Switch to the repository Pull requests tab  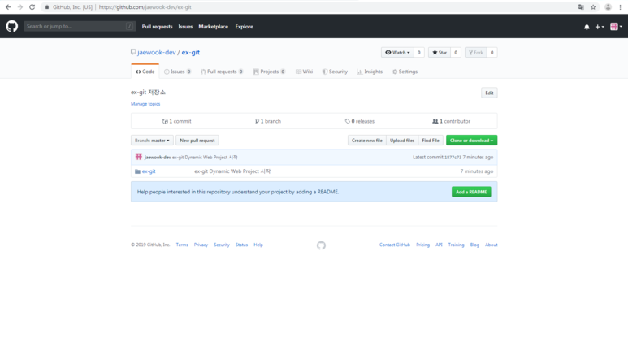pyautogui.click(x=222, y=71)
